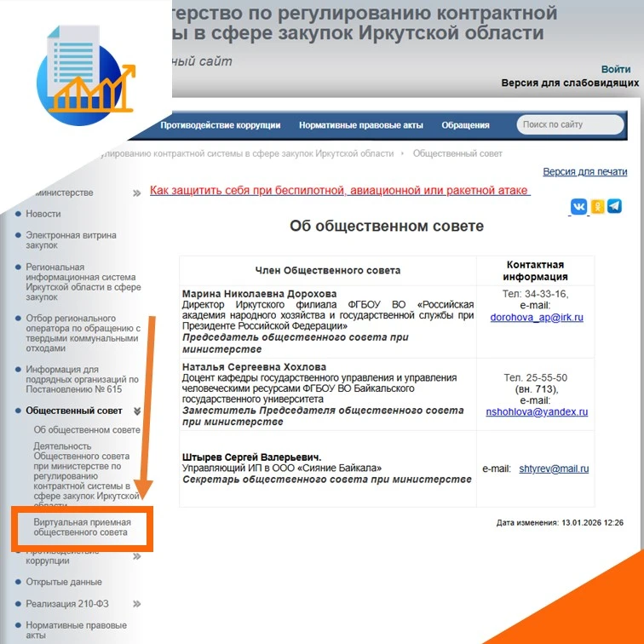Viewport: 644px width, 644px height.
Task: Open Об общественном совете sub-item
Action: (x=87, y=429)
